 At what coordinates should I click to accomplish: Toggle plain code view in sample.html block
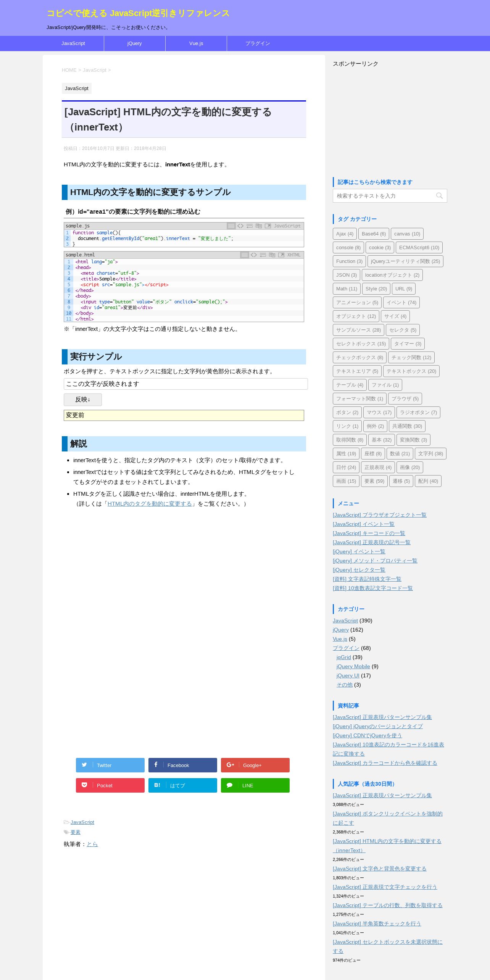[x=254, y=255]
